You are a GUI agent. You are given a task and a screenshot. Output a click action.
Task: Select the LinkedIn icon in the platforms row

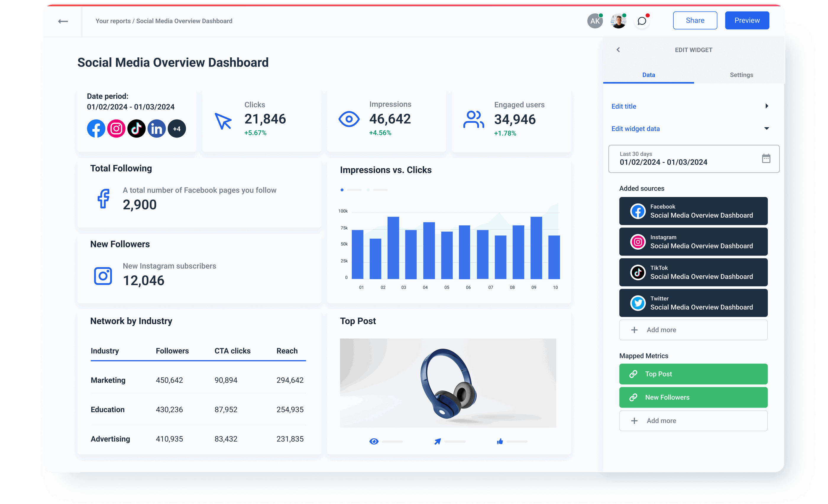(x=157, y=128)
